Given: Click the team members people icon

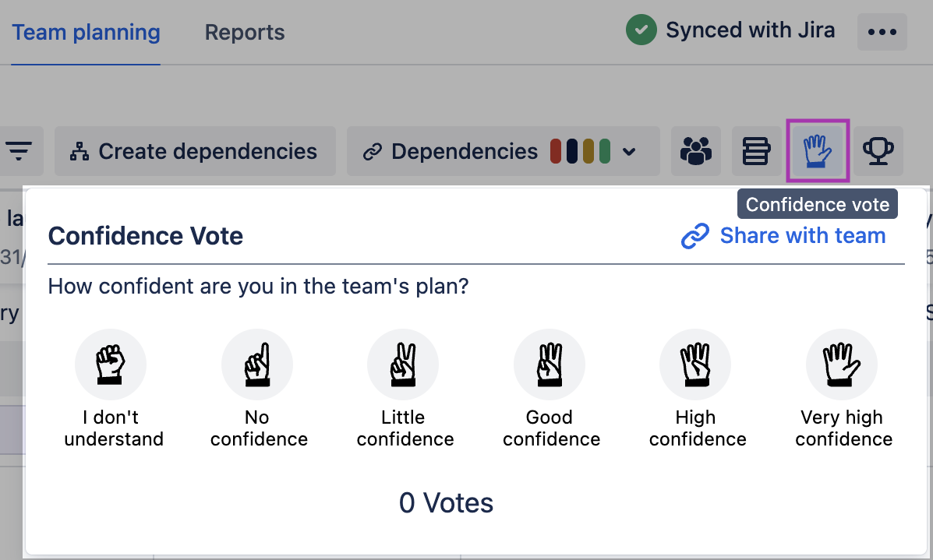Looking at the screenshot, I should [696, 151].
